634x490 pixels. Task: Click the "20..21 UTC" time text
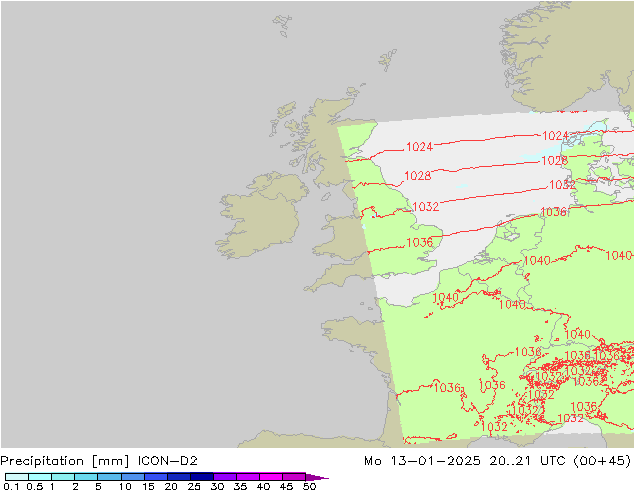tap(527, 460)
